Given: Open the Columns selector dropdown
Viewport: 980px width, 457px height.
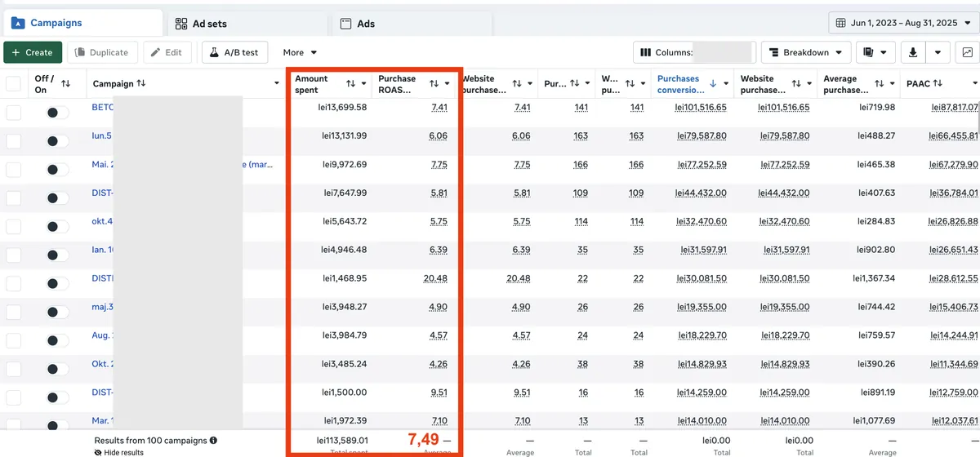Looking at the screenshot, I should (694, 52).
